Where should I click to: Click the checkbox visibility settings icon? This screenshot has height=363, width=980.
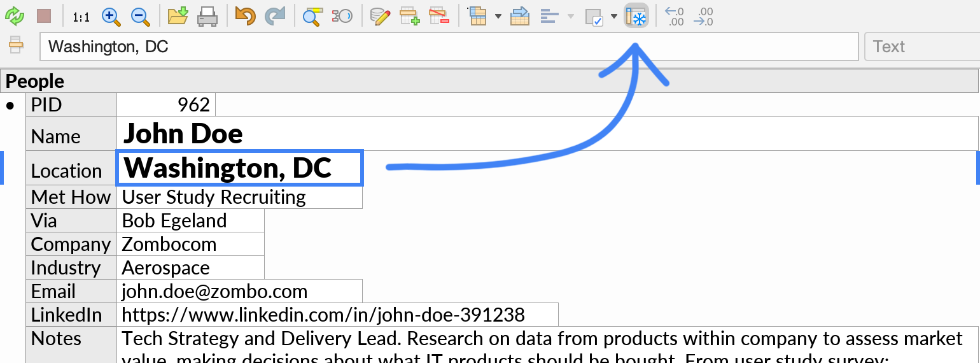click(594, 17)
